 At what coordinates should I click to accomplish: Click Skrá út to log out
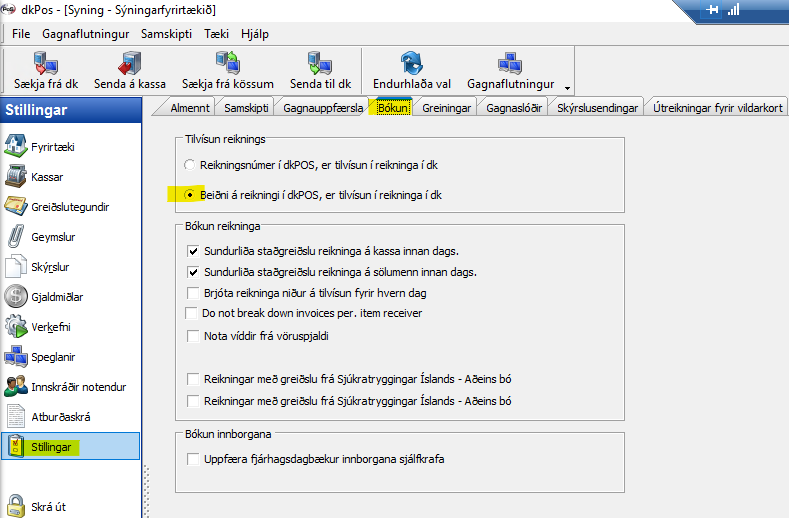coord(48,507)
